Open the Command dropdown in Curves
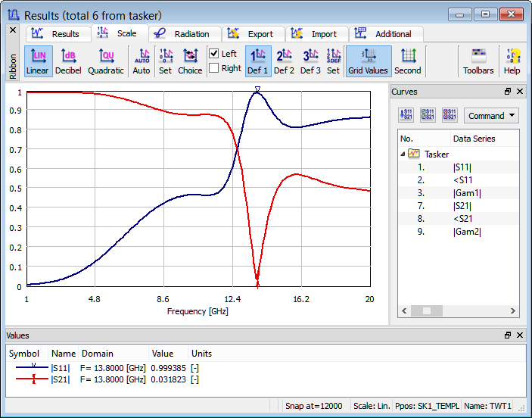 [x=491, y=116]
